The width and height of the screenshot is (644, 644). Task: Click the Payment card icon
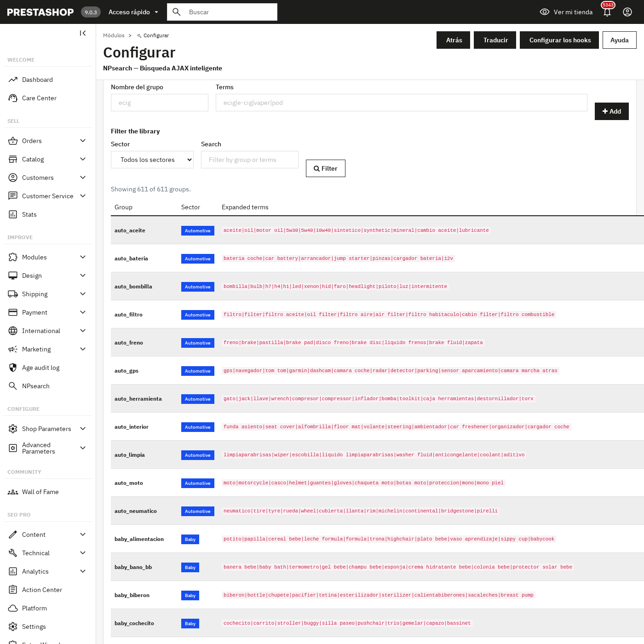point(13,312)
